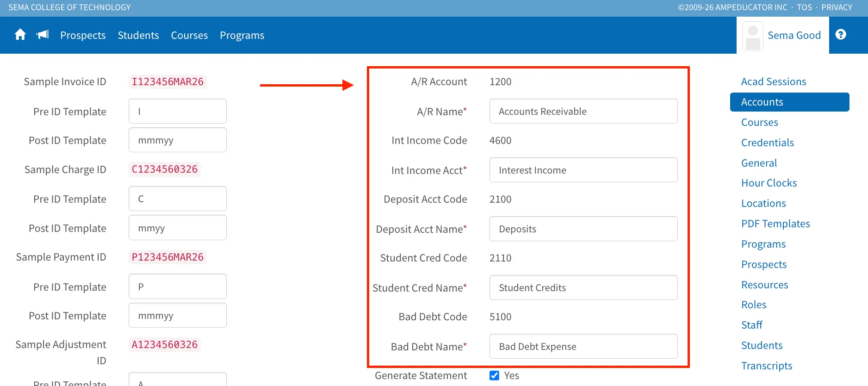
Task: Click the Int Income Acct input field
Action: [x=583, y=170]
